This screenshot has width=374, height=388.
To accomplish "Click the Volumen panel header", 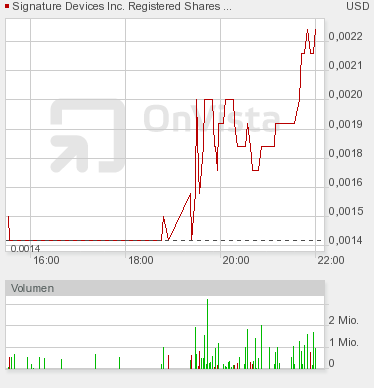I will coord(165,288).
